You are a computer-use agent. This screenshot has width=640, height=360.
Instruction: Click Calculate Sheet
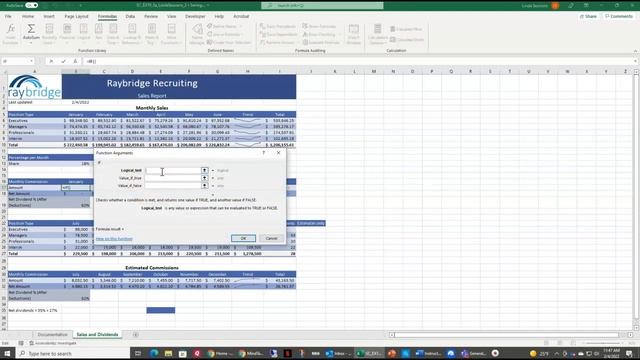tap(407, 40)
